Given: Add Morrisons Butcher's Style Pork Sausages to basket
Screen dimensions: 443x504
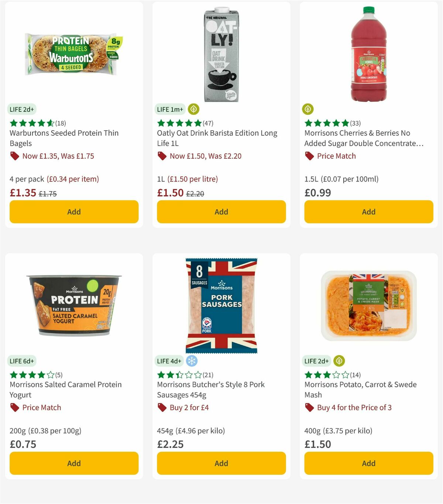Looking at the screenshot, I should point(221,463).
